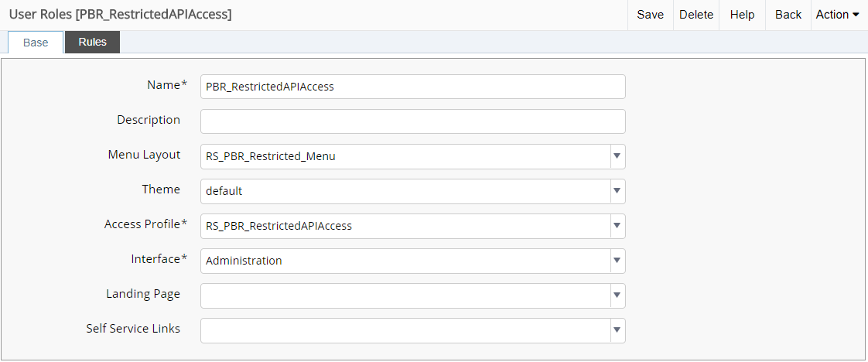The image size is (868, 362).
Task: Expand the Landing Page dropdown arrow
Action: tap(617, 295)
